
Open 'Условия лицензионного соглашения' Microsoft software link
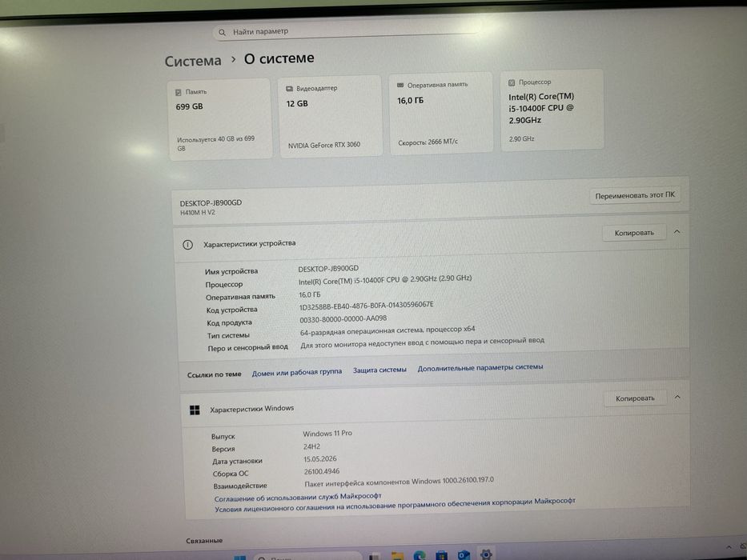395,505
